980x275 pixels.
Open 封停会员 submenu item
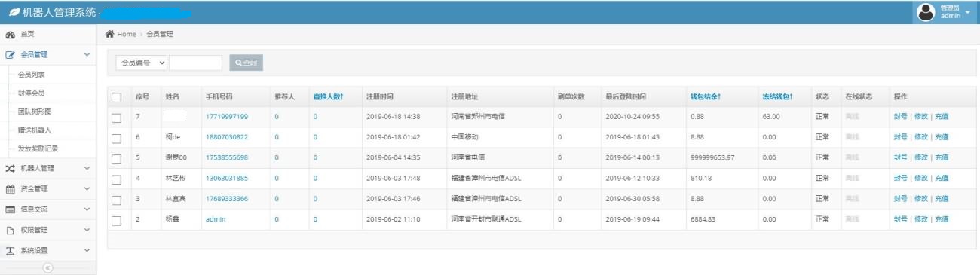pyautogui.click(x=32, y=93)
